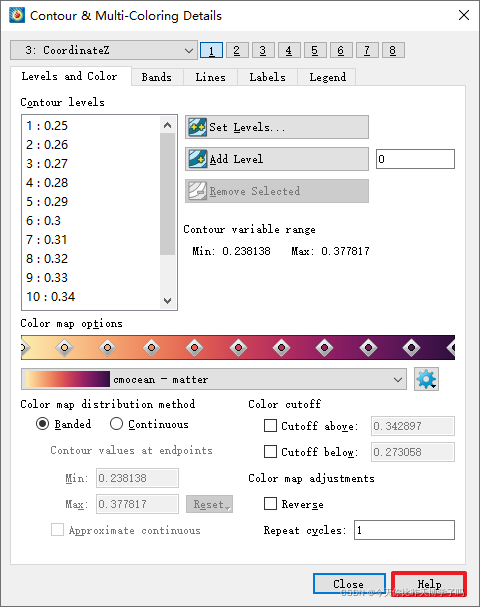Select contour group 2 button
Screen dimensions: 480x607
[237, 50]
